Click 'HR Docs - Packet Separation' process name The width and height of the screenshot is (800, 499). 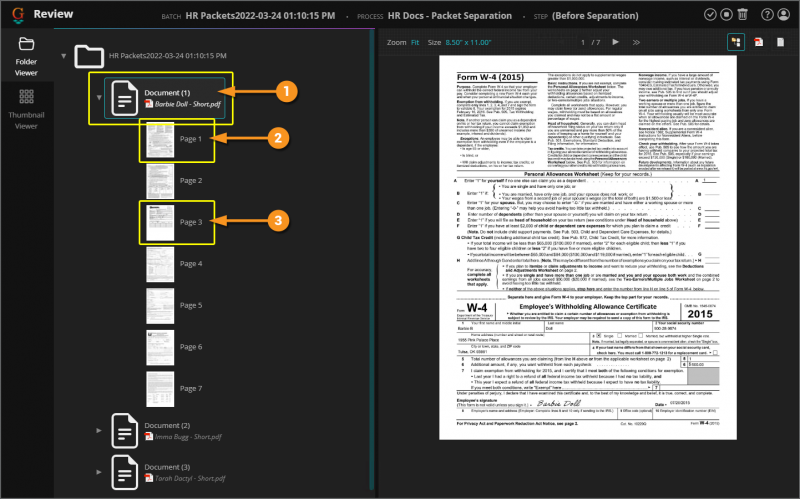[x=449, y=16]
